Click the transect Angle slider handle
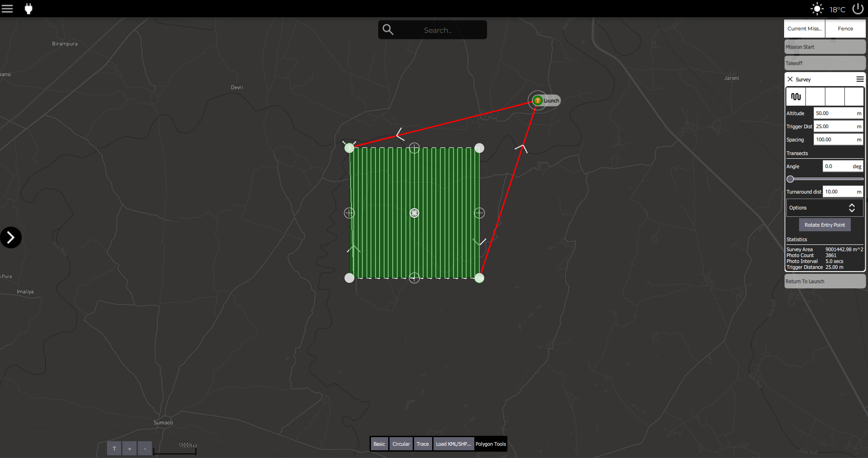Screen dimensions: 868x458 (x=790, y=179)
